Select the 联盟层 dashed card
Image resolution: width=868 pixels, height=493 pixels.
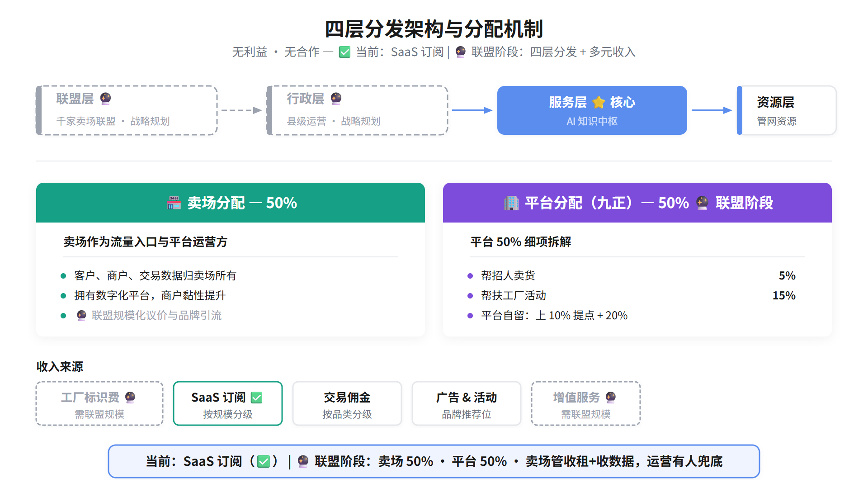pyautogui.click(x=127, y=110)
